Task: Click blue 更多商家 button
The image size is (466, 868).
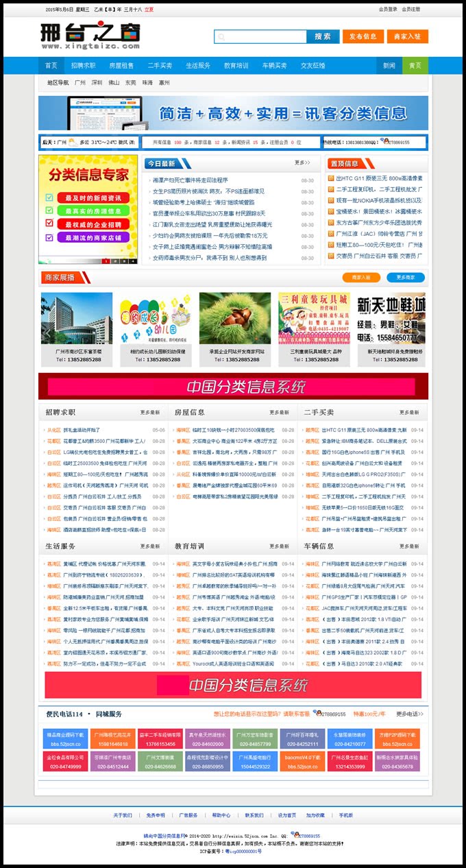Action: (x=406, y=278)
